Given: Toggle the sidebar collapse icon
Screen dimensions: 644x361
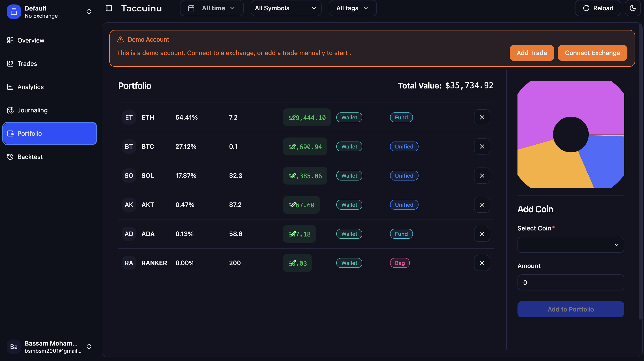Looking at the screenshot, I should pyautogui.click(x=109, y=8).
